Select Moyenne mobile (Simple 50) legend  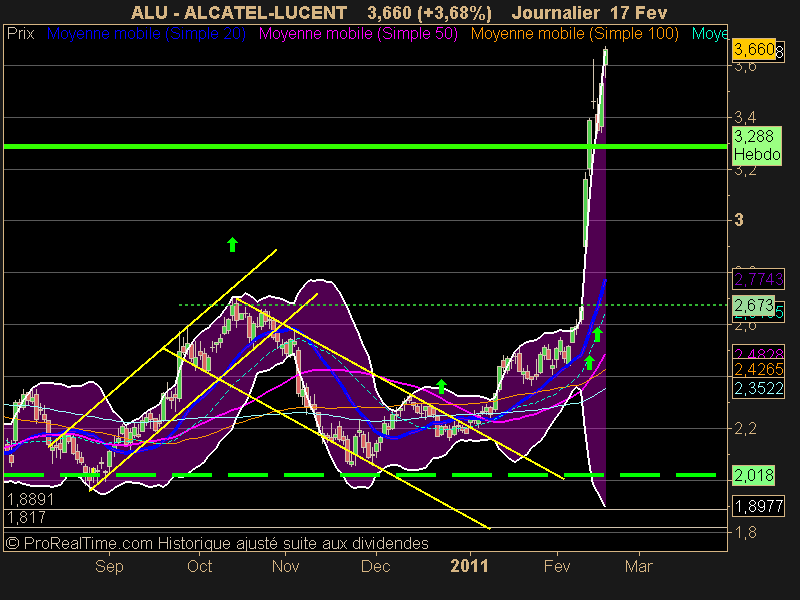click(358, 34)
